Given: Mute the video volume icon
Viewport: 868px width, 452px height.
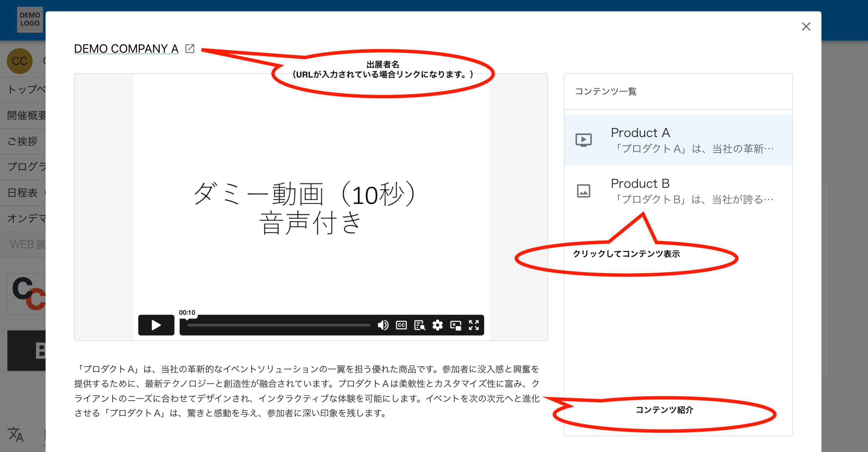Looking at the screenshot, I should pyautogui.click(x=383, y=325).
